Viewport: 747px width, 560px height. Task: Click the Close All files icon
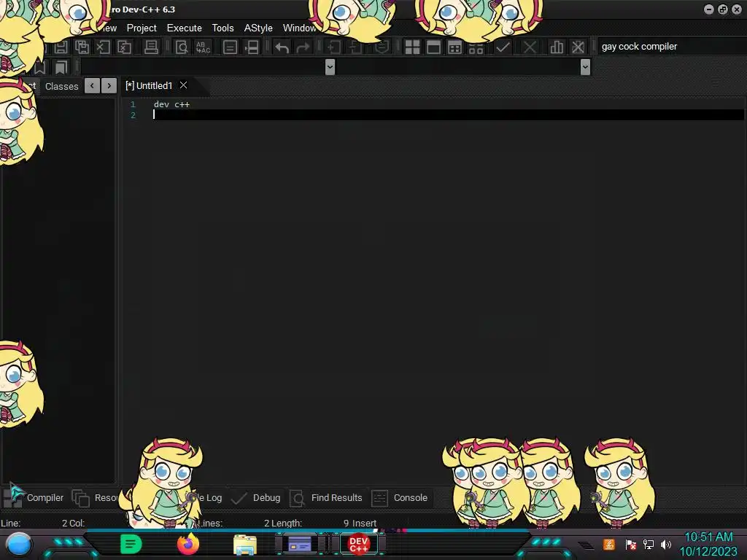coord(124,47)
